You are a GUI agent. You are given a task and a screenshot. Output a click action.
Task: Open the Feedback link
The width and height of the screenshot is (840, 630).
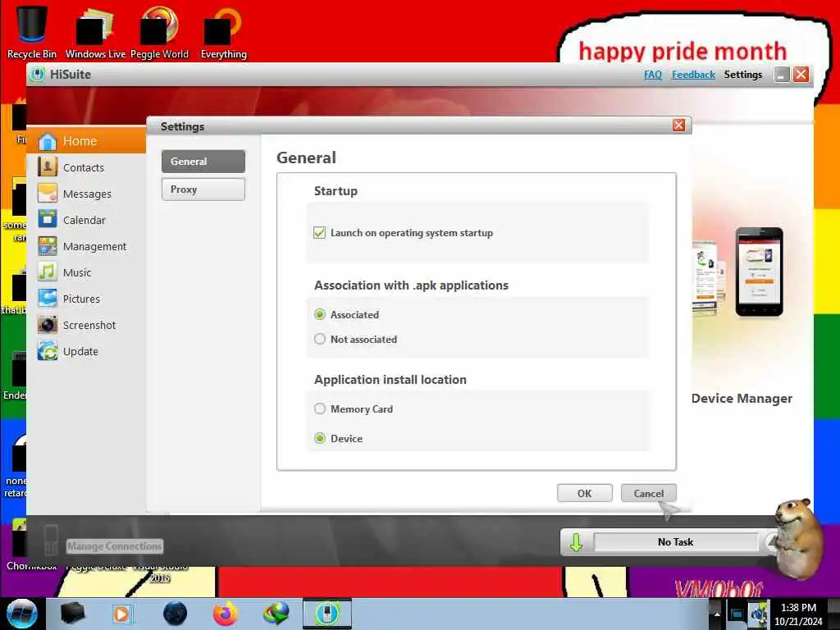click(x=694, y=75)
